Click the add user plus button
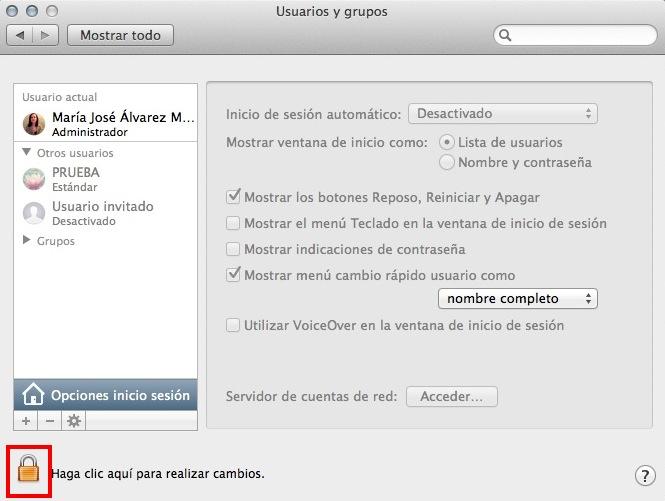The height and width of the screenshot is (501, 665). click(26, 421)
